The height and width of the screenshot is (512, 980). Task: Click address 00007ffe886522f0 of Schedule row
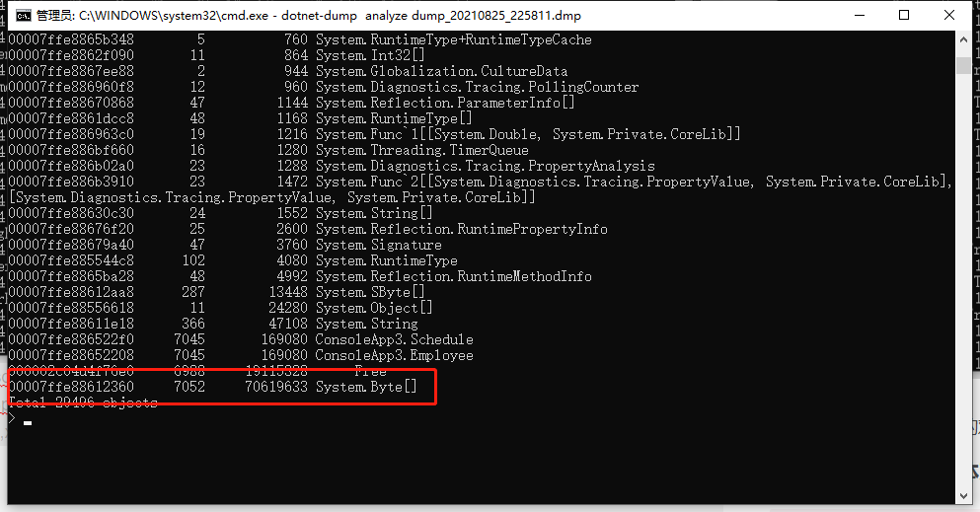coord(71,339)
